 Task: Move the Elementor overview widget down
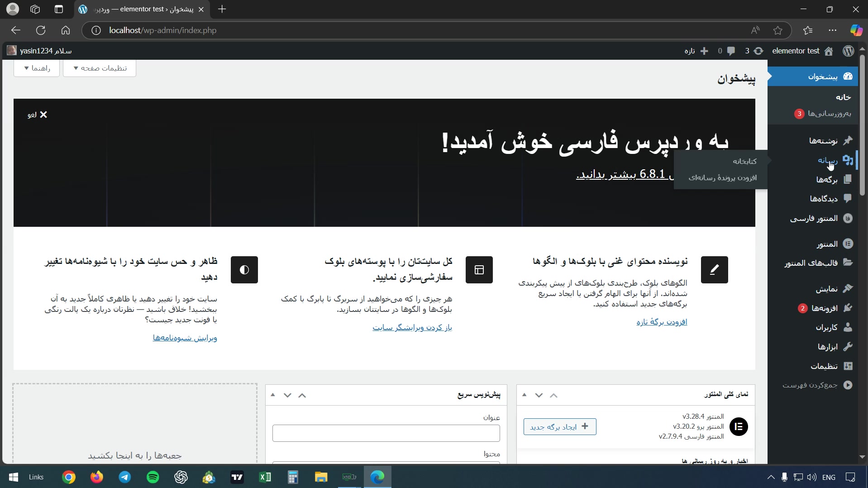click(539, 395)
